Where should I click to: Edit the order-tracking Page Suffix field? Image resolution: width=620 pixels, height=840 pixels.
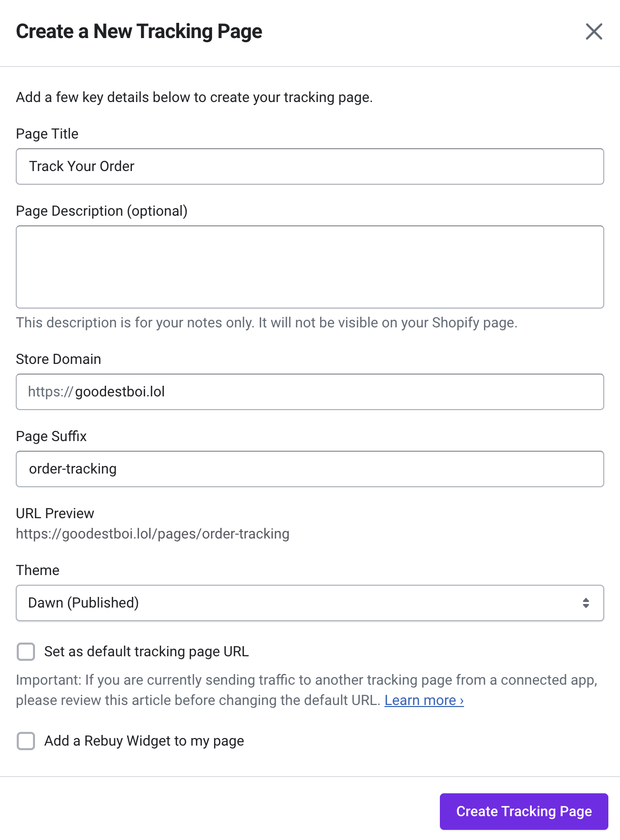[310, 469]
